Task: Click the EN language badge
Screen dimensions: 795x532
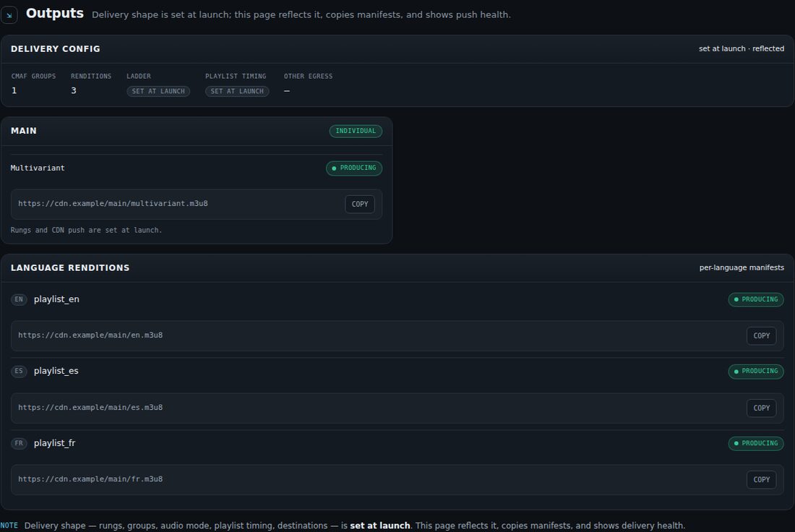Action: (19, 299)
